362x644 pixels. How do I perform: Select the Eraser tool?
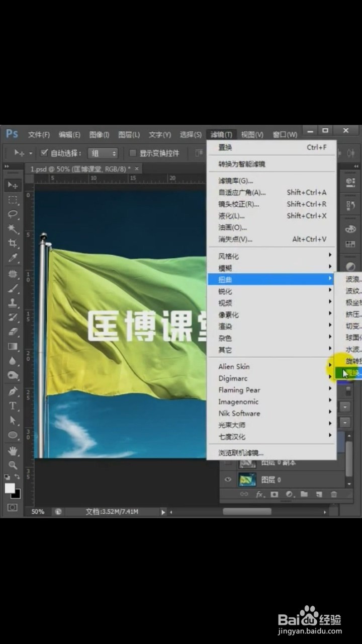pyautogui.click(x=13, y=332)
